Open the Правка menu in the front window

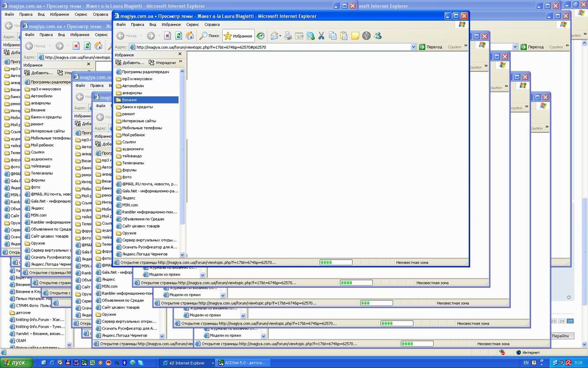(x=137, y=25)
